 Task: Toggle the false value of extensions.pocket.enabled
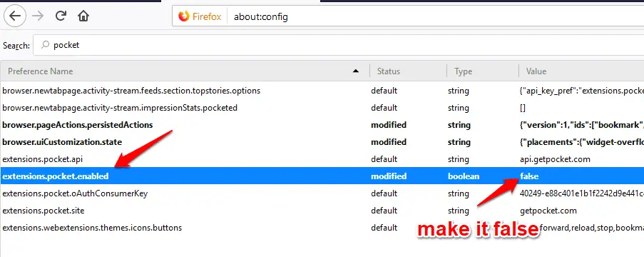[529, 176]
